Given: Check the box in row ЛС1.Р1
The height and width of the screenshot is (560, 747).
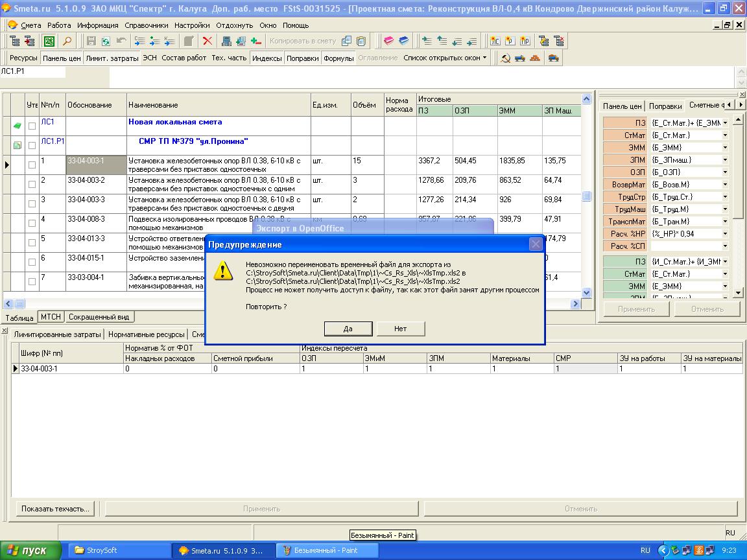Looking at the screenshot, I should pyautogui.click(x=32, y=145).
